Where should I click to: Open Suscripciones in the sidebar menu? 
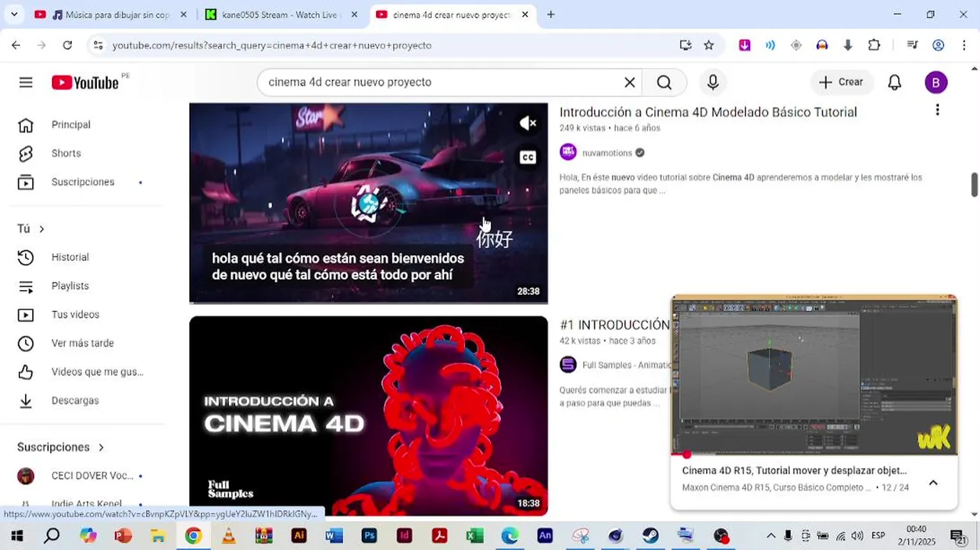(x=82, y=182)
